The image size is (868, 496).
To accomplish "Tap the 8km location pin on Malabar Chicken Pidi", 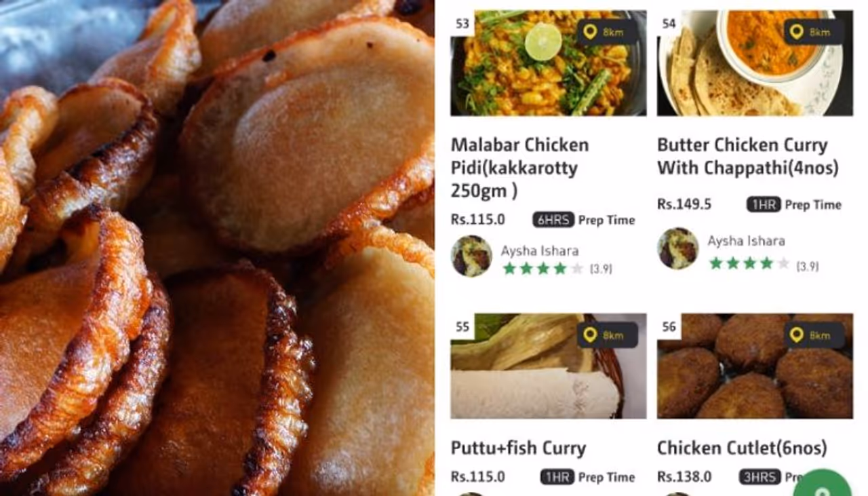I will 607,32.
